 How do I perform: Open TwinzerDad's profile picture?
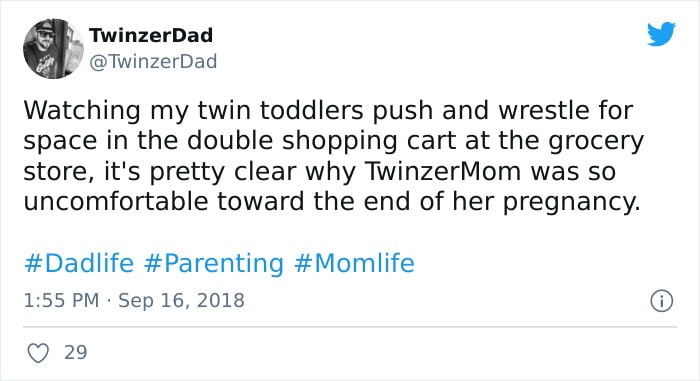click(53, 49)
